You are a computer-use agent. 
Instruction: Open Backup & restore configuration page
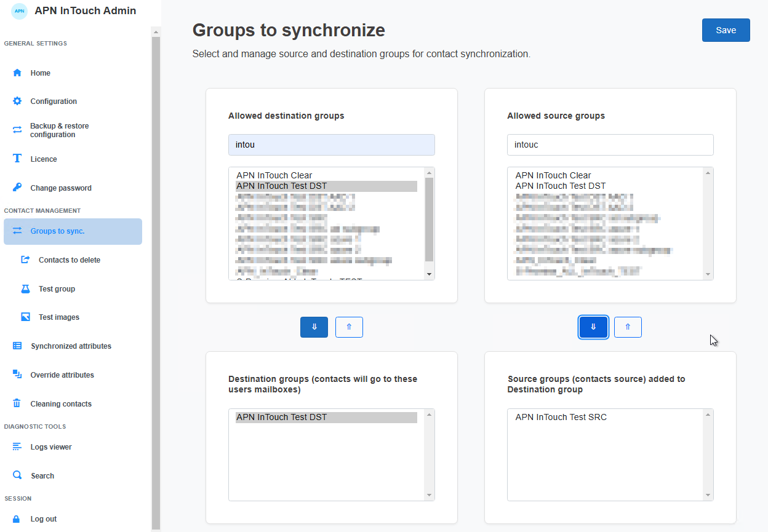point(59,130)
